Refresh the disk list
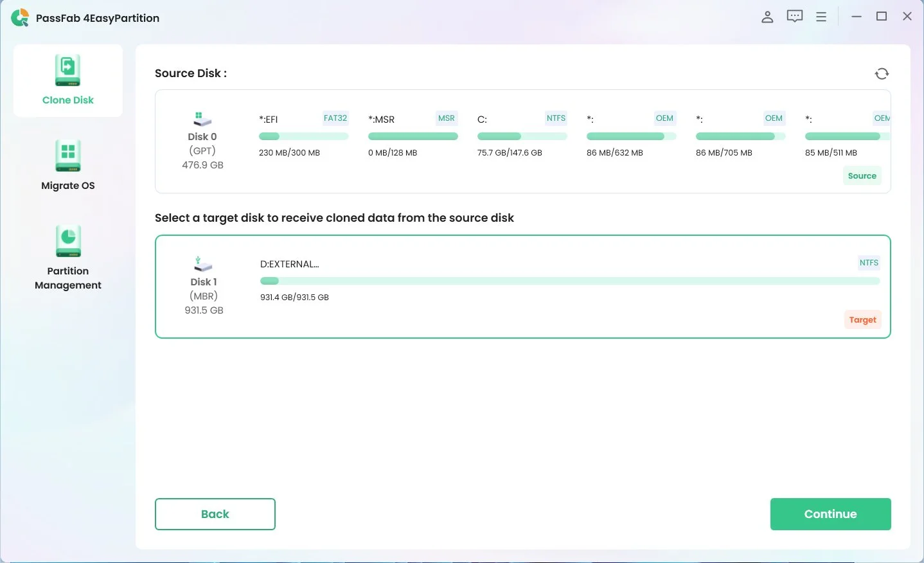The height and width of the screenshot is (563, 924). [882, 73]
